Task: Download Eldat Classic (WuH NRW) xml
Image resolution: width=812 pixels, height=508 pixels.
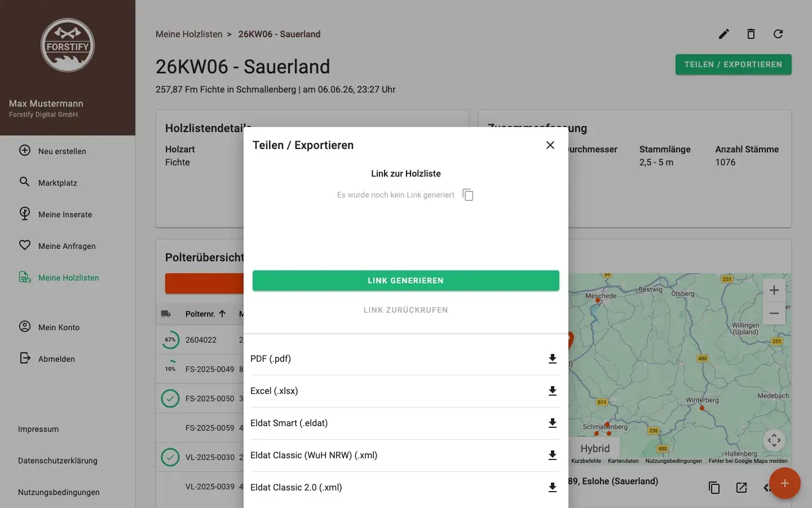Action: [553, 456]
